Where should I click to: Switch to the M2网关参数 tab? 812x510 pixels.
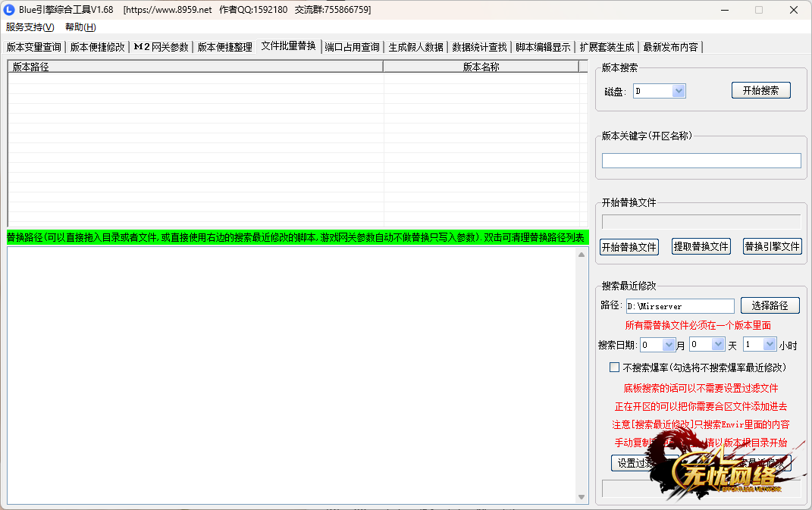(x=161, y=47)
